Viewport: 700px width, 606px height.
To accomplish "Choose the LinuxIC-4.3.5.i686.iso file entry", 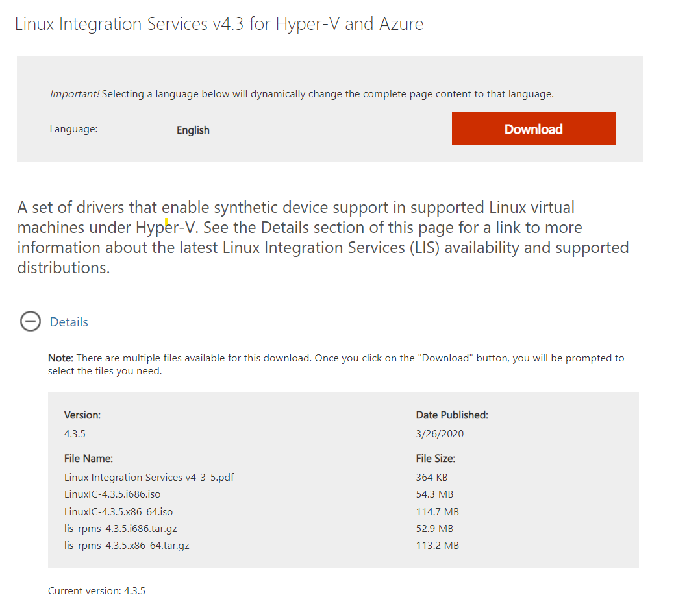I will pyautogui.click(x=112, y=494).
